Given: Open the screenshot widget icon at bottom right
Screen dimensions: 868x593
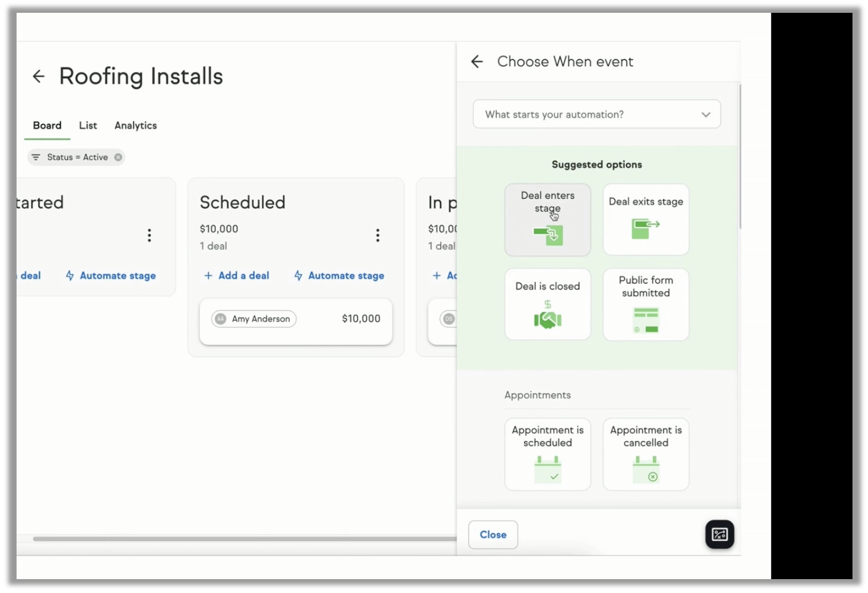Looking at the screenshot, I should pos(719,534).
